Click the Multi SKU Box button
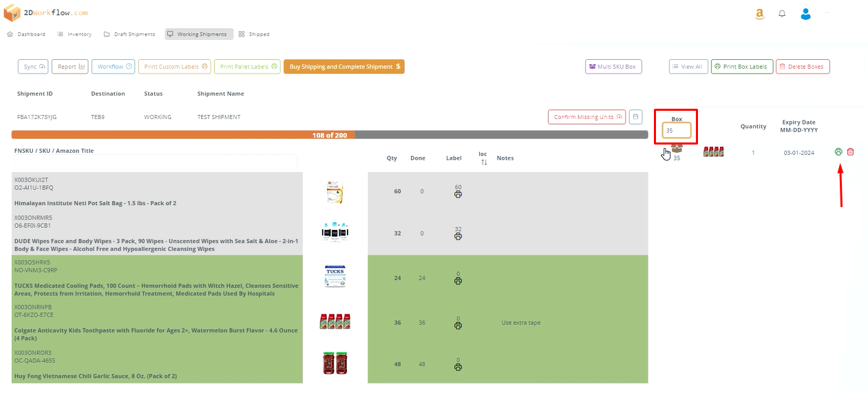 (x=613, y=67)
